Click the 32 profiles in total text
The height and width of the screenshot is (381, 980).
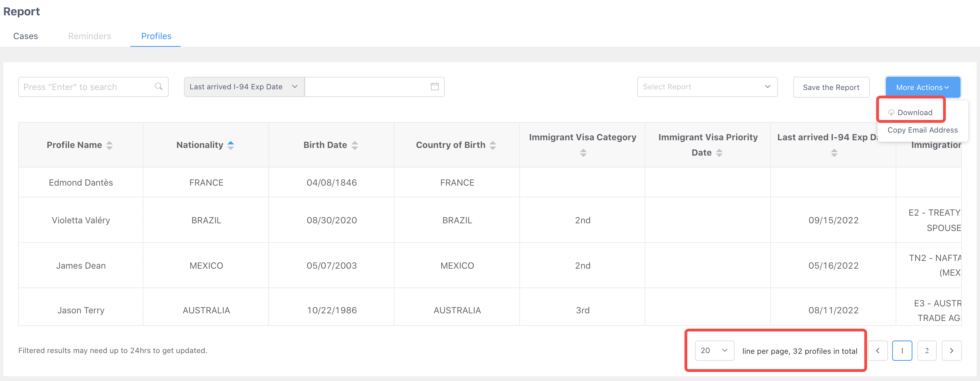point(825,351)
